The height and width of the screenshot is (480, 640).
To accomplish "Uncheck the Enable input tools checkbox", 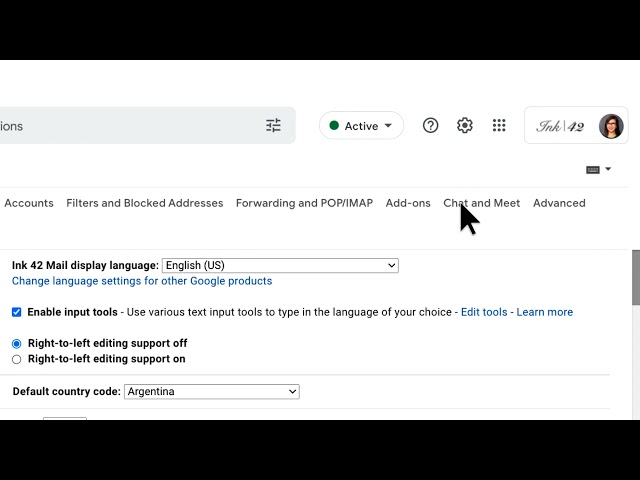I will point(17,312).
